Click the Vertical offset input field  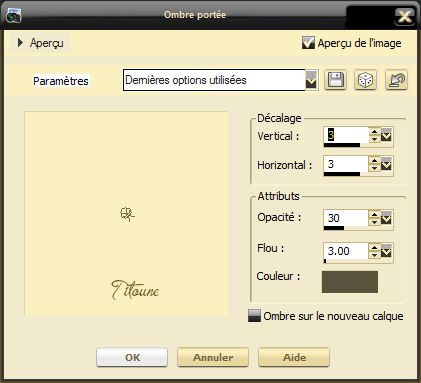346,135
